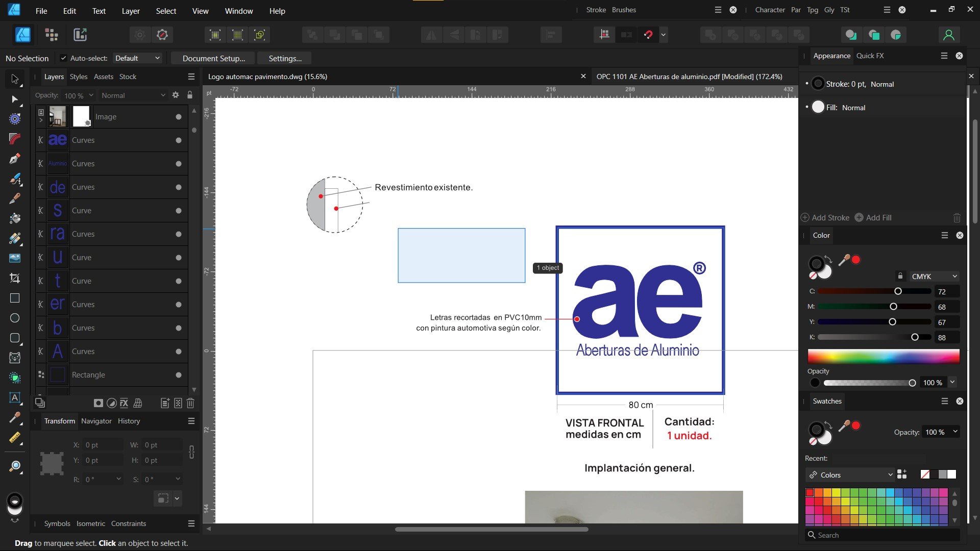Hide the Image layer via its dot
This screenshot has width=980, height=551.
pyautogui.click(x=179, y=117)
